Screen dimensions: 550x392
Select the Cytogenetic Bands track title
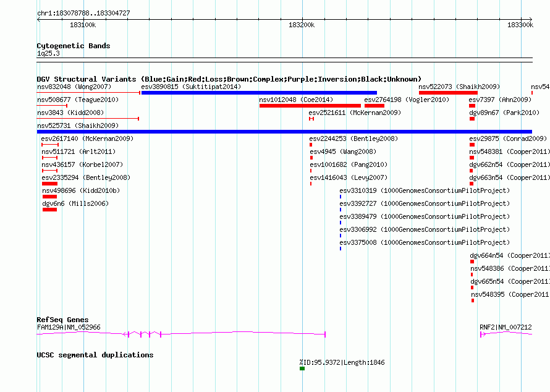click(x=74, y=46)
